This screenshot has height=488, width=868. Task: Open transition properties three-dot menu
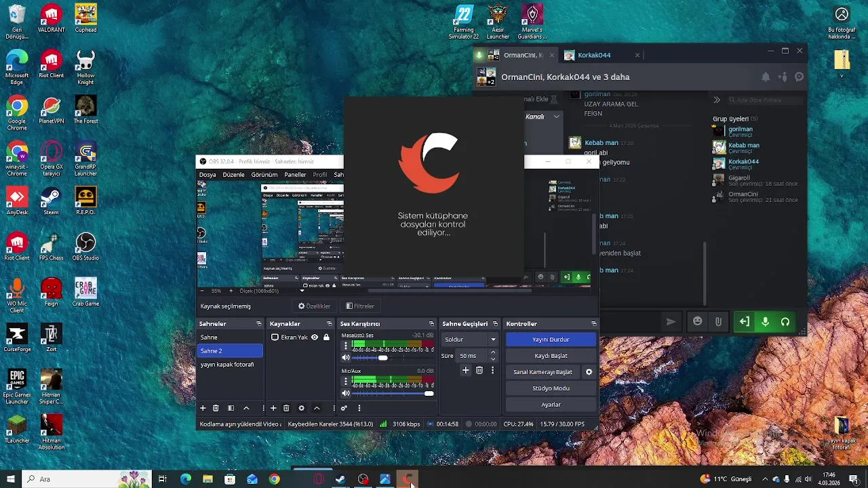click(492, 370)
